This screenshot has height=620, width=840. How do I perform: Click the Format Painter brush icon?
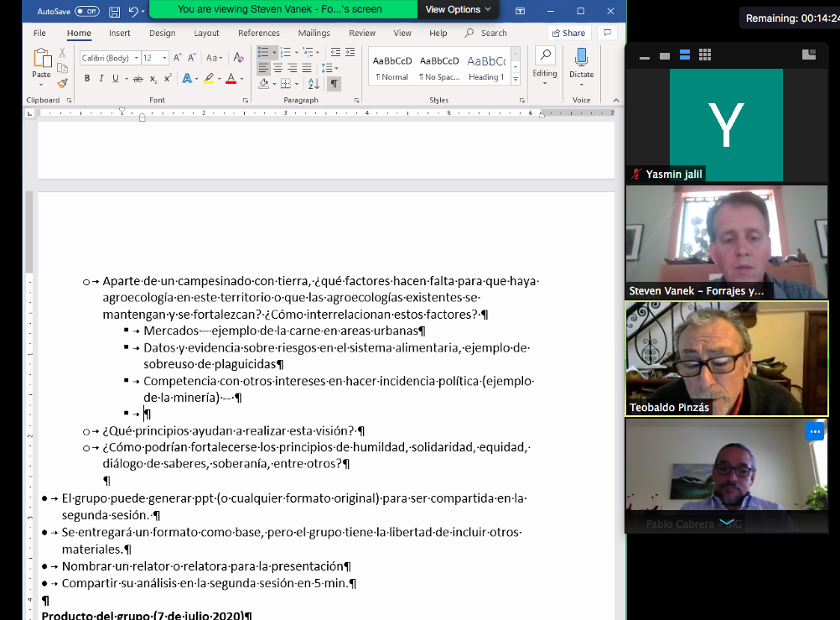(62, 84)
